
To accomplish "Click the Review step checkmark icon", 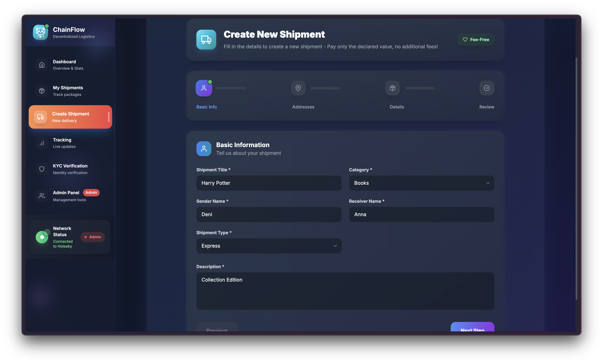I will coord(486,88).
